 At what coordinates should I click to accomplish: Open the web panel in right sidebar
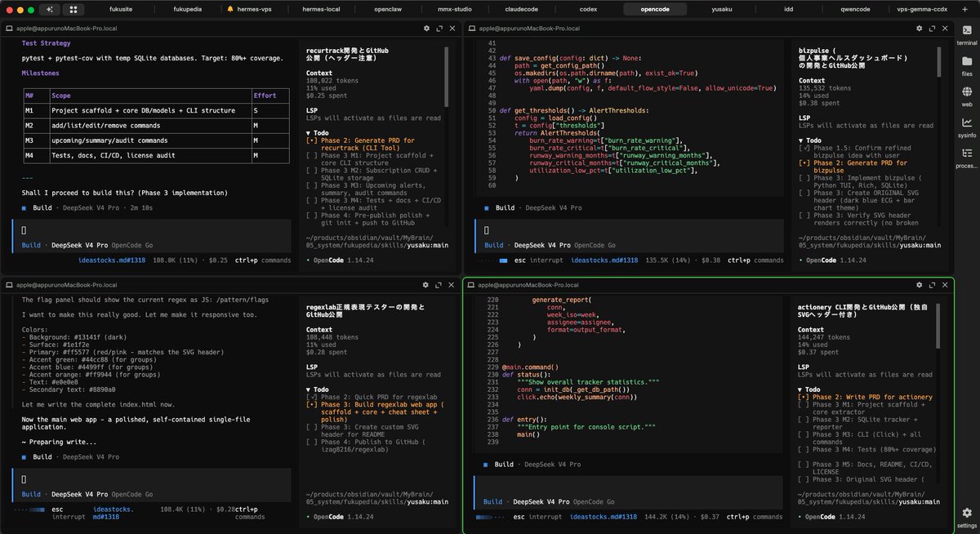tap(967, 96)
